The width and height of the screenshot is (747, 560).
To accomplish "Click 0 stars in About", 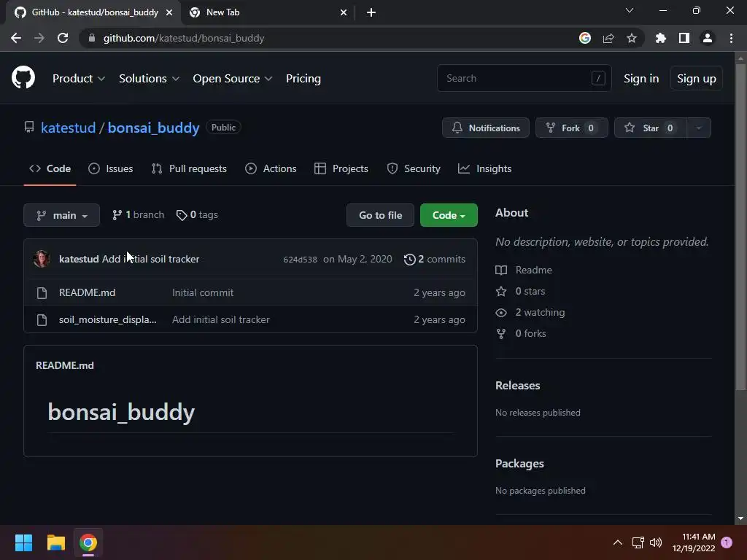I will (530, 291).
